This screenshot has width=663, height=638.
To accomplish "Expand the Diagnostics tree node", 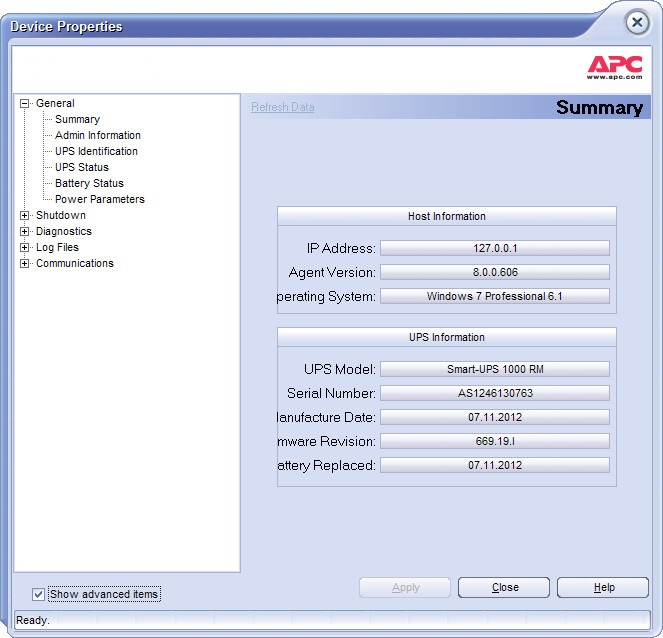I will coord(25,232).
